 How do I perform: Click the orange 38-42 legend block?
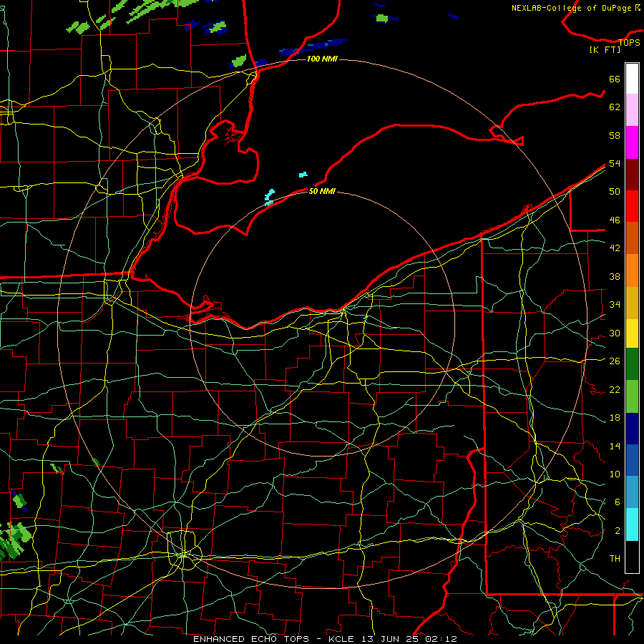coord(632,270)
